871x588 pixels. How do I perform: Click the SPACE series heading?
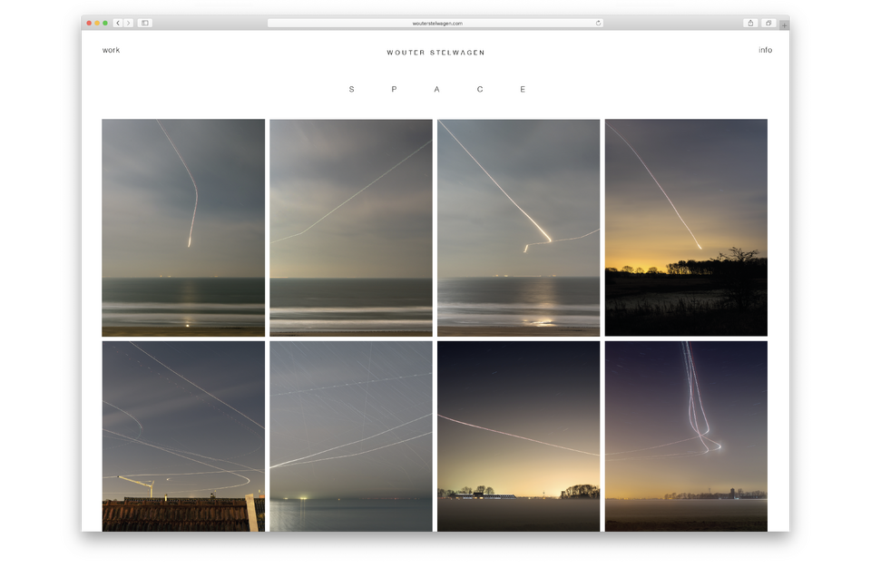click(436, 89)
